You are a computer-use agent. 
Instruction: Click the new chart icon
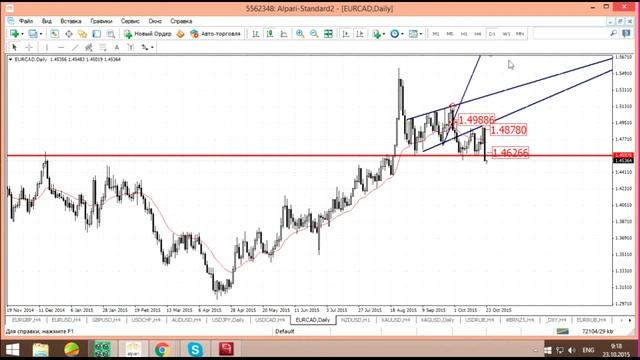14,34
